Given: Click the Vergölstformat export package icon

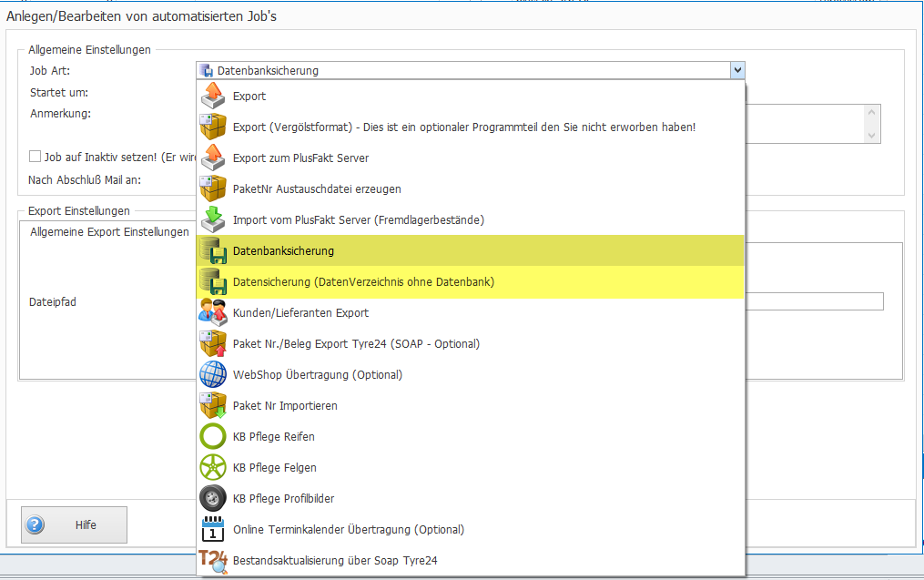Looking at the screenshot, I should pyautogui.click(x=213, y=127).
